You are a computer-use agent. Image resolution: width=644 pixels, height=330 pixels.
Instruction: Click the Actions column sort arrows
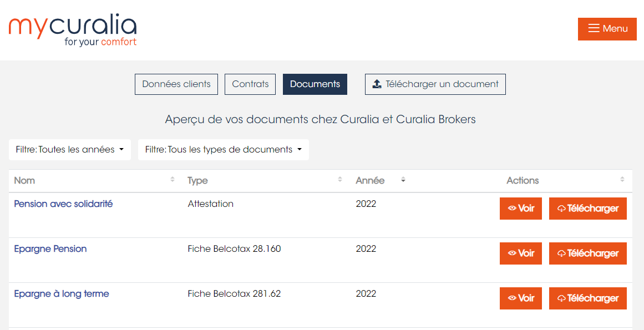pos(622,179)
